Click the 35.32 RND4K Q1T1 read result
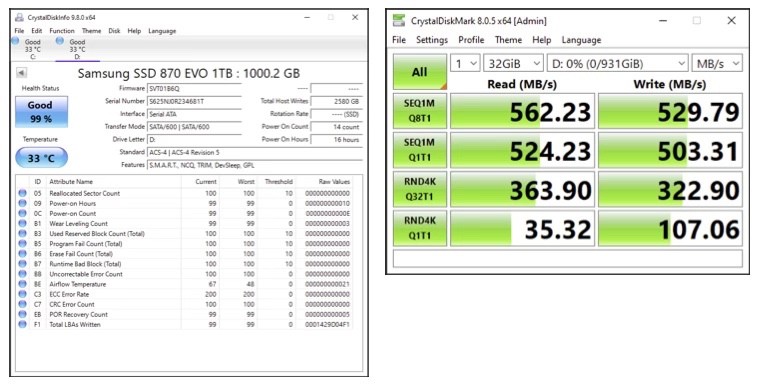 [x=522, y=228]
